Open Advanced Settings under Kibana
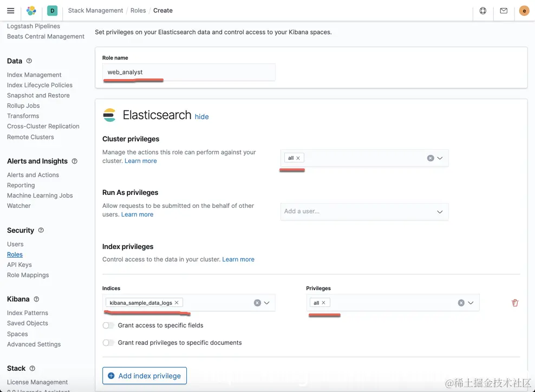This screenshot has width=535, height=392. click(34, 344)
